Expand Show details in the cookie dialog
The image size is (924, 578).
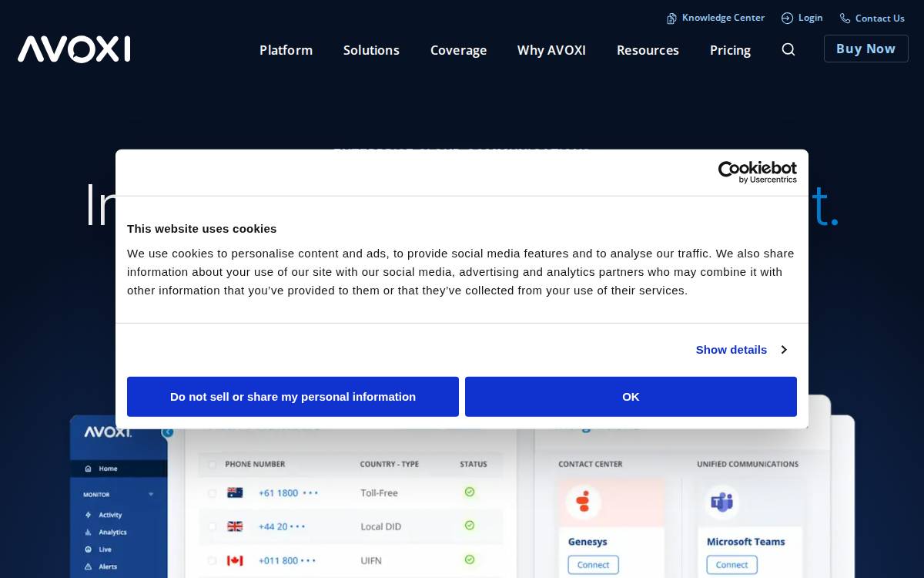(741, 350)
